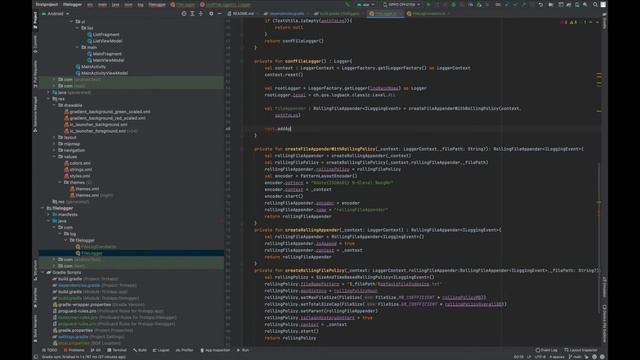Viewport: 640px width, 360px height.
Task: Open Project panel gear options
Action: (x=211, y=13)
